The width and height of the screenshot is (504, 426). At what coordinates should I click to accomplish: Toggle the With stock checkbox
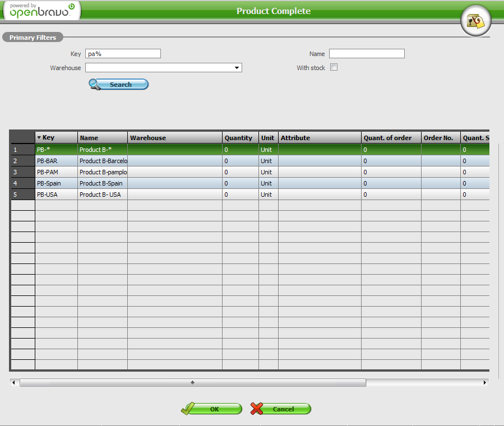334,67
